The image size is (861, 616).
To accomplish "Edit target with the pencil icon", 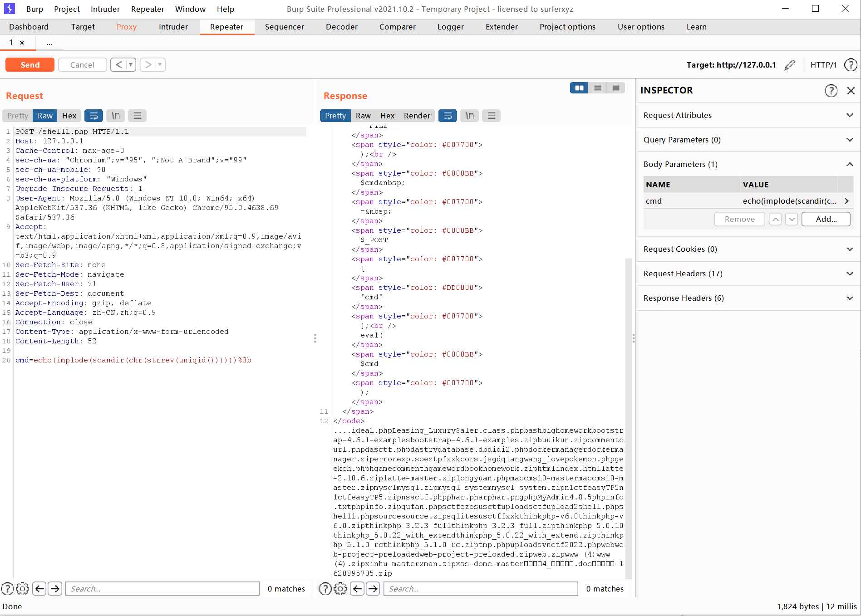I will (790, 65).
